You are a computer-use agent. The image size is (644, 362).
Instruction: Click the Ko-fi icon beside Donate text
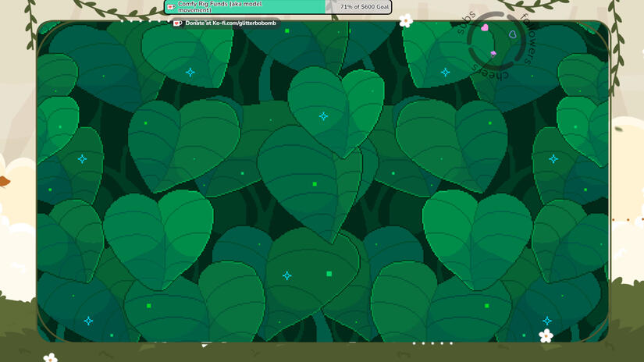177,23
